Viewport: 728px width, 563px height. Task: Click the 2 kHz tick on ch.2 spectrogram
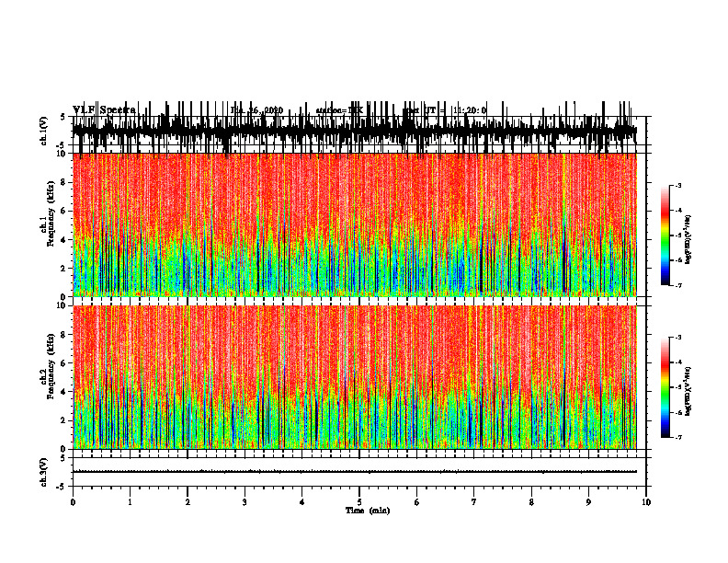64,420
